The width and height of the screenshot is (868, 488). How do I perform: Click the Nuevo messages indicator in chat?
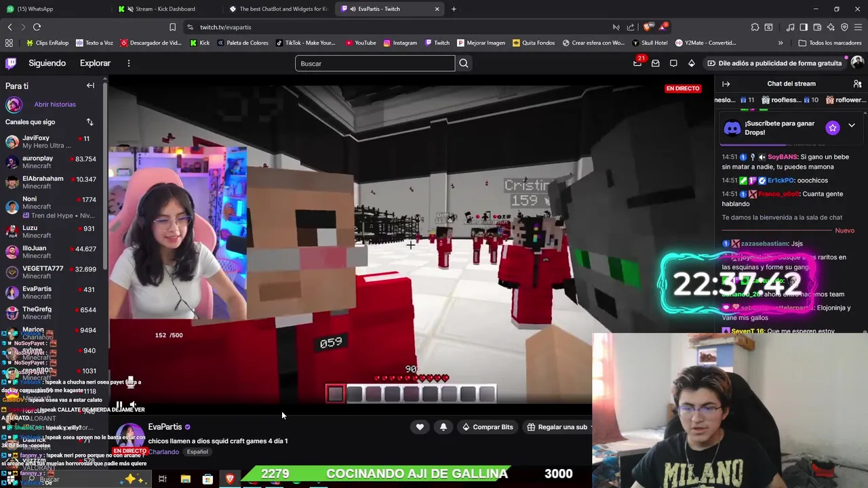(x=844, y=230)
